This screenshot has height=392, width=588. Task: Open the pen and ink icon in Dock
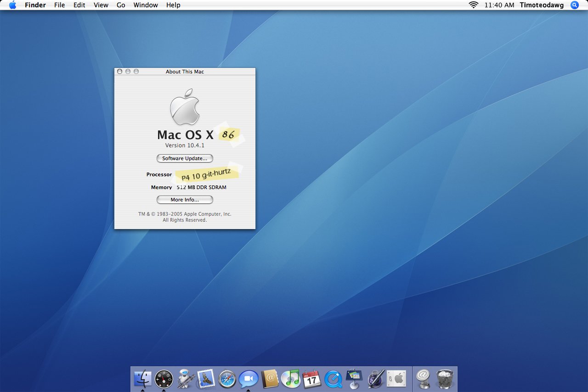[375, 379]
